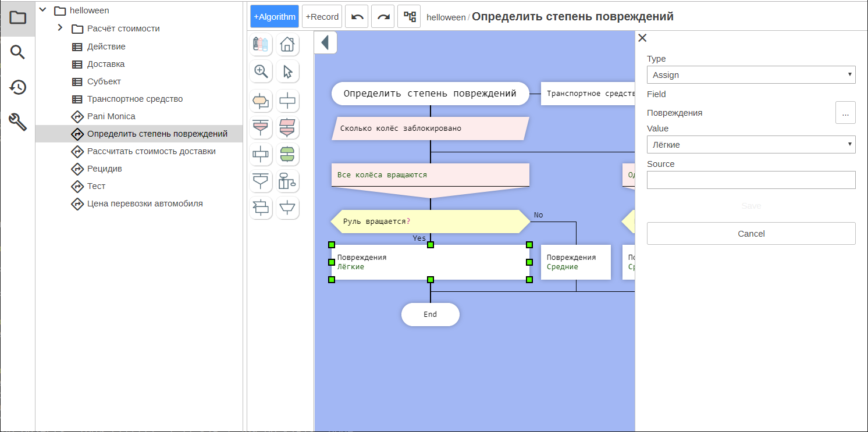Click the undo arrow button

click(357, 17)
